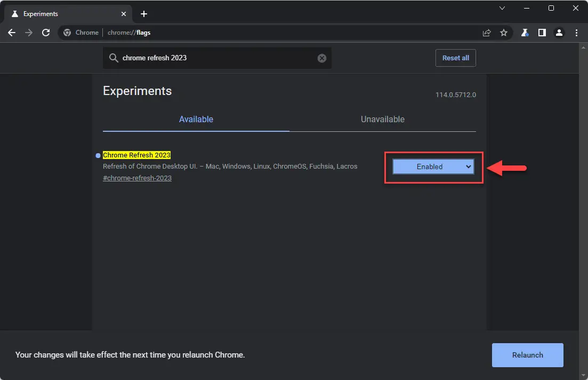588x380 pixels.
Task: Go back to the previous page
Action: [x=12, y=33]
